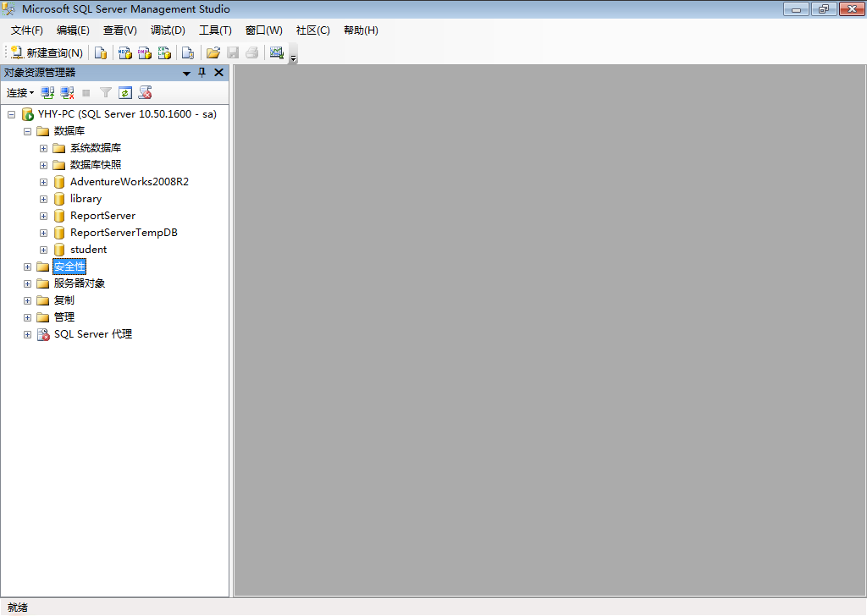Open the 工具(T) menu
The height and width of the screenshot is (616, 867).
215,30
